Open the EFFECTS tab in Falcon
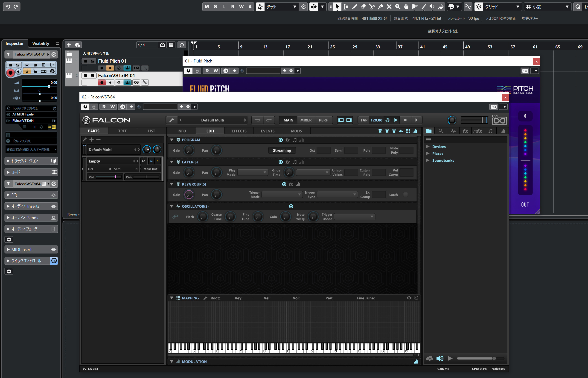Viewport: 588px width, 378px height. (239, 131)
